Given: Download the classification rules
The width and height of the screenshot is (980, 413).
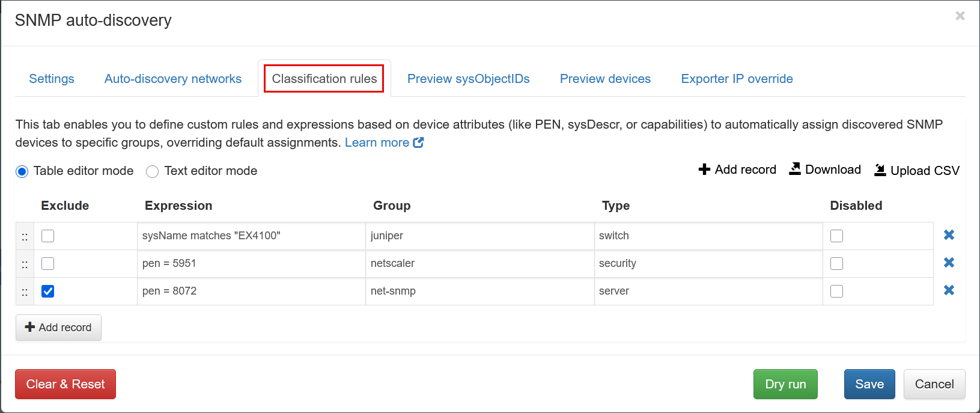Looking at the screenshot, I should [824, 170].
